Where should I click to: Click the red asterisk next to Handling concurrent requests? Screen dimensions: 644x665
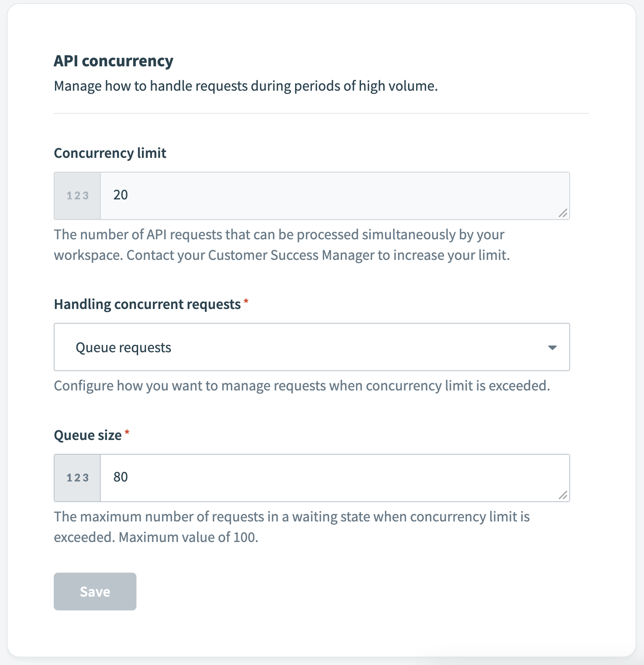coord(246,301)
